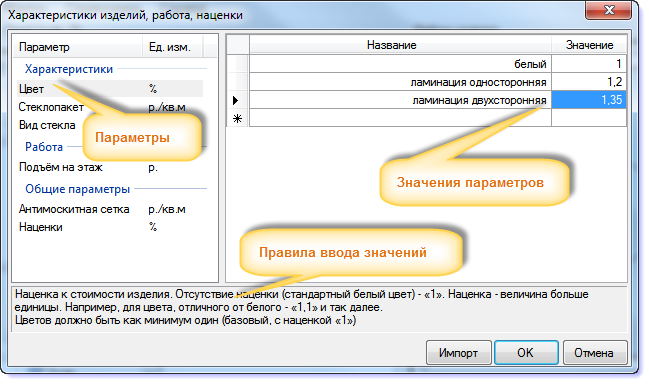The image size is (649, 384).
Task: Select the ламинация двухсторонняя cell
Action: pyautogui.click(x=400, y=100)
